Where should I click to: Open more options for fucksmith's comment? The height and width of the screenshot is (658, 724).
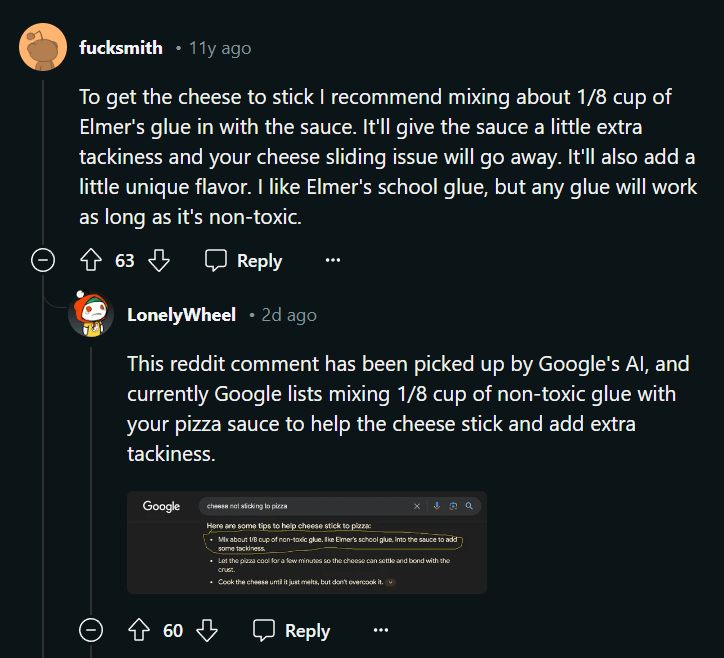click(x=333, y=261)
